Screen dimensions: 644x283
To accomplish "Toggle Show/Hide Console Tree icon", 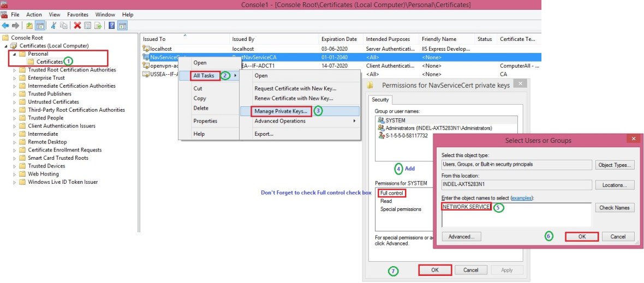I will point(40,25).
